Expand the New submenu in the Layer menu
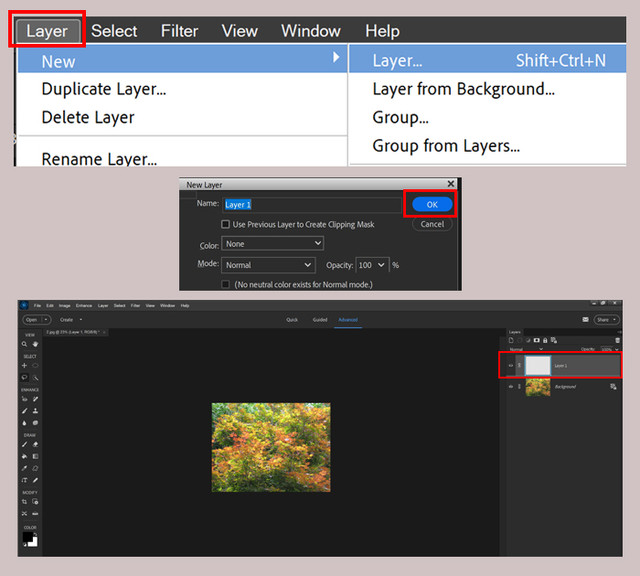Screen dimensions: 640x576 [182, 60]
